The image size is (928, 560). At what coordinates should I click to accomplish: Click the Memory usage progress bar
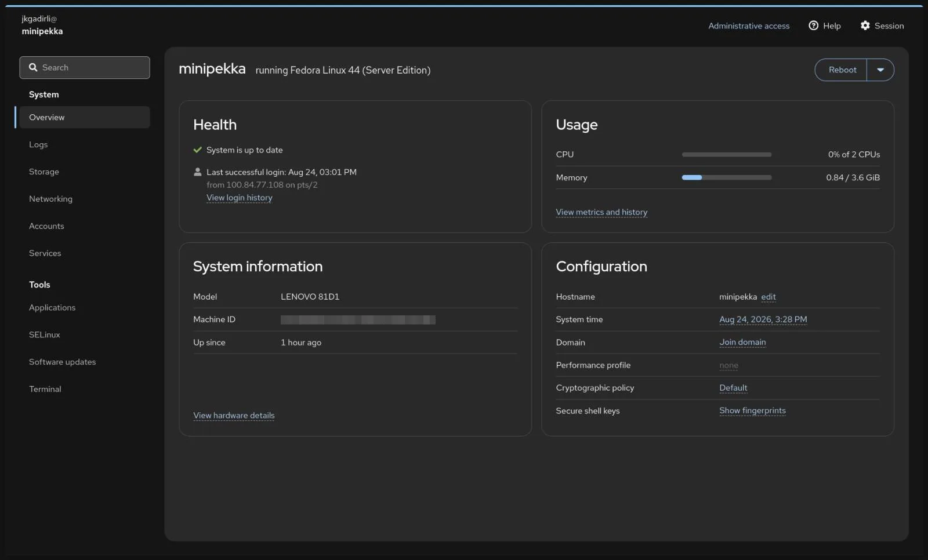point(727,177)
